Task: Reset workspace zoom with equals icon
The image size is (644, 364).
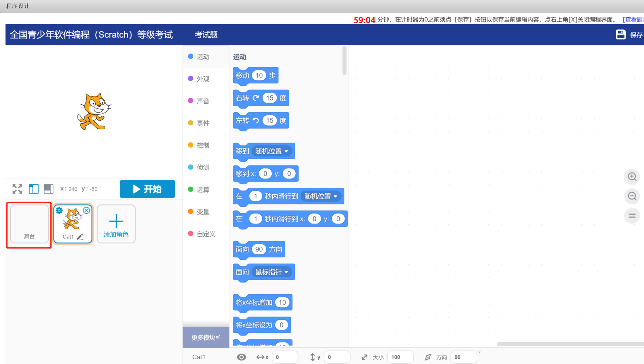Action: coord(632,216)
